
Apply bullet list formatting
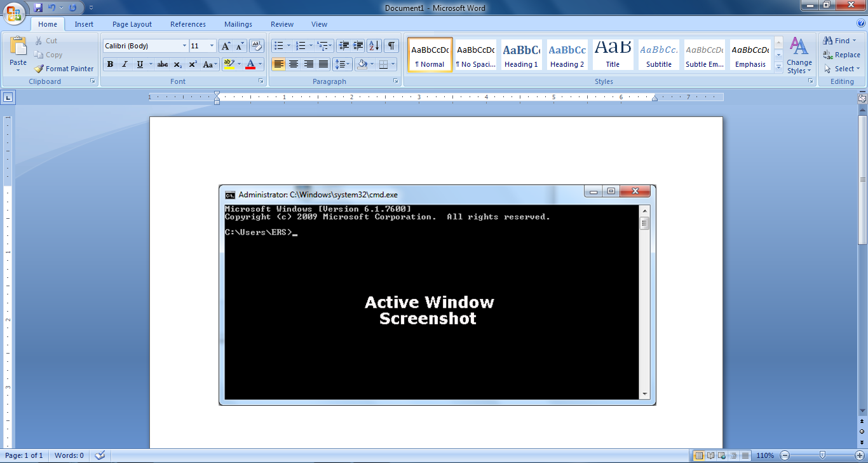278,46
